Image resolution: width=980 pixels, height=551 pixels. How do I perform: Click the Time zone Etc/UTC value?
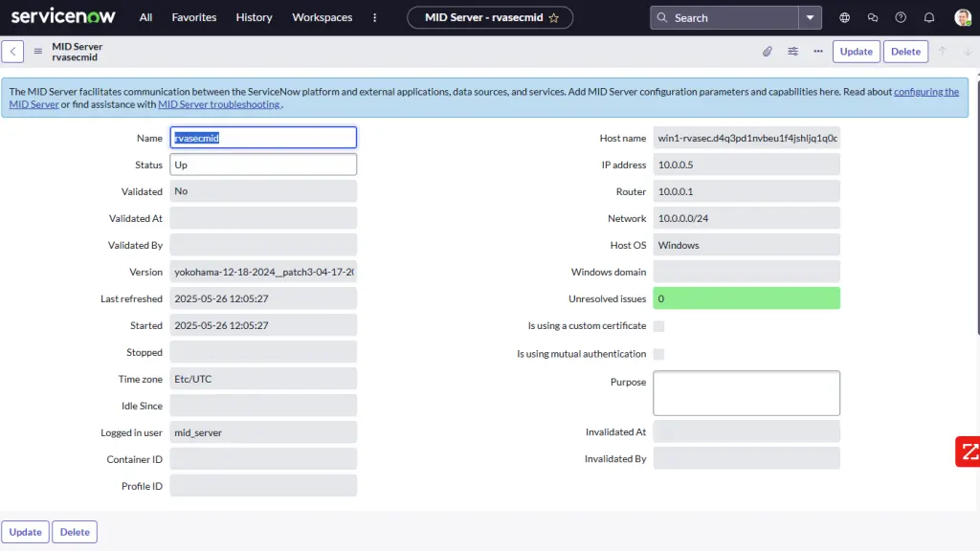click(263, 379)
